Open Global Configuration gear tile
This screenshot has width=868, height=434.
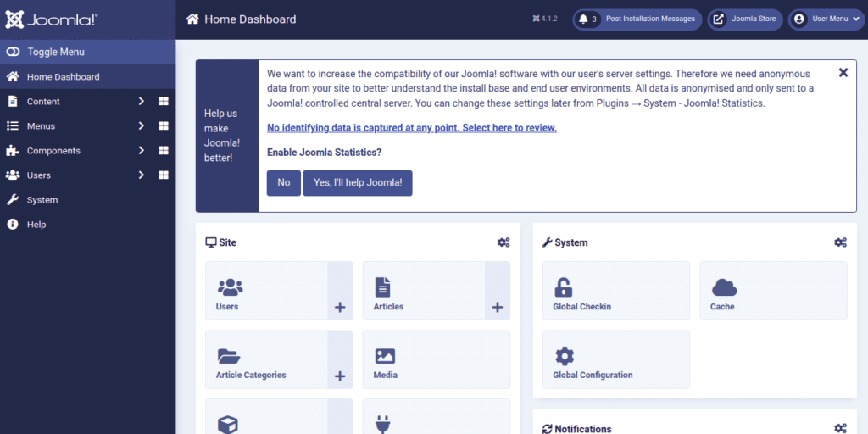pos(564,355)
